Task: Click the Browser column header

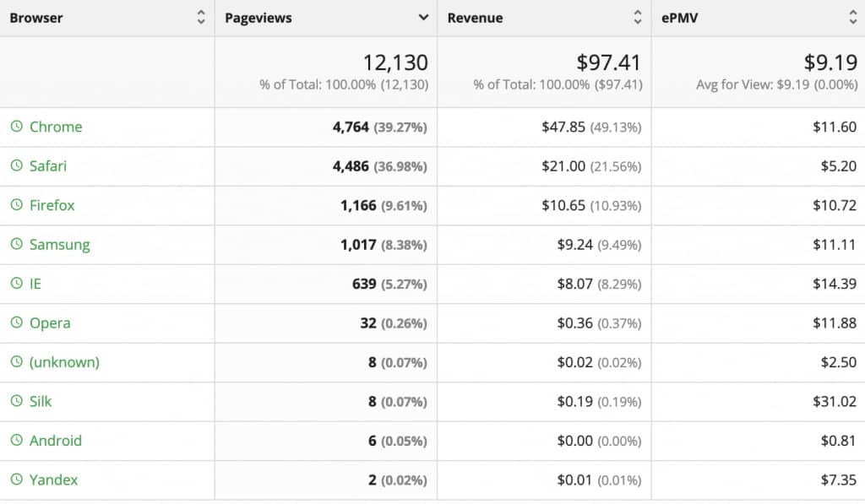Action: pos(34,17)
